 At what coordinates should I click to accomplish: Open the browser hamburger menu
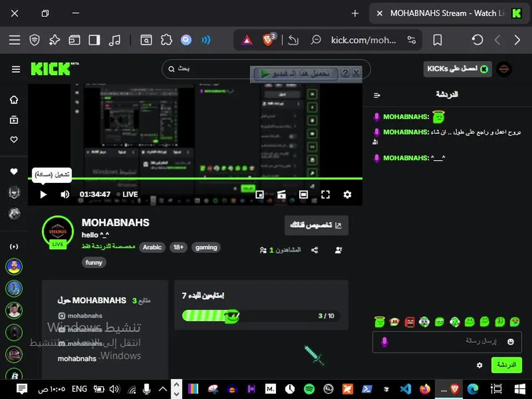point(14,40)
